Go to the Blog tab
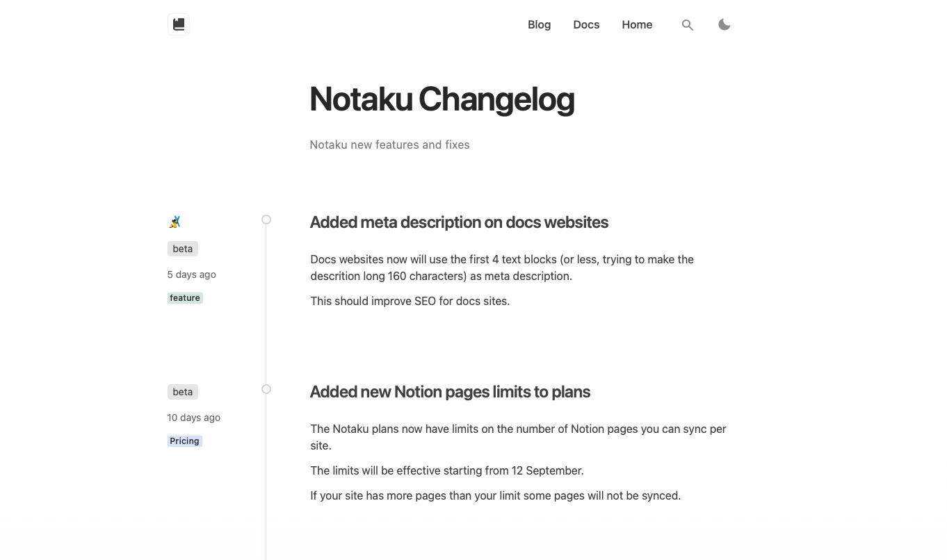 pyautogui.click(x=540, y=24)
